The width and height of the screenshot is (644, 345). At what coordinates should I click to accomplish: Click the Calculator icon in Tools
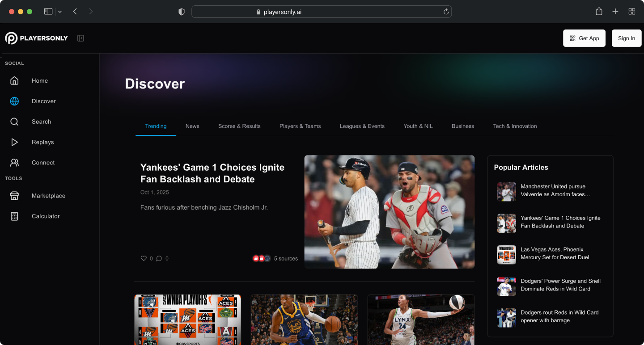coord(14,216)
